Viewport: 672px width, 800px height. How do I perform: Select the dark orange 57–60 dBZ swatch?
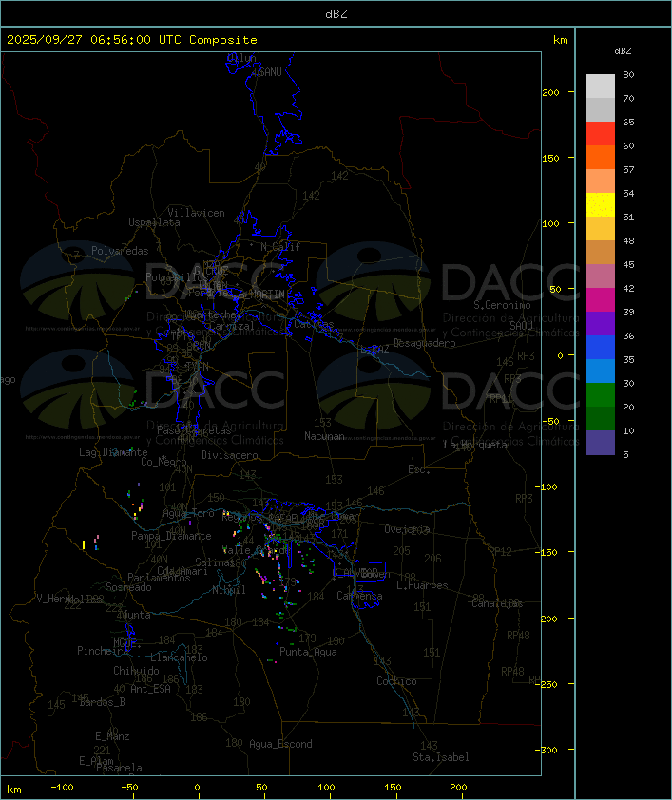tap(600, 157)
